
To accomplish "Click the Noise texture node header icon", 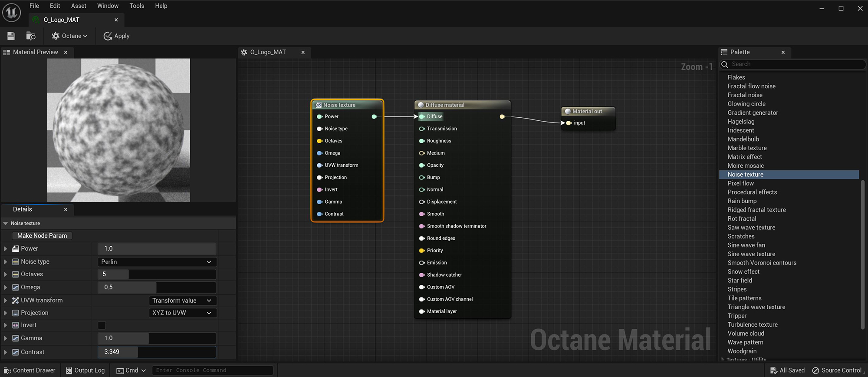I will [319, 105].
